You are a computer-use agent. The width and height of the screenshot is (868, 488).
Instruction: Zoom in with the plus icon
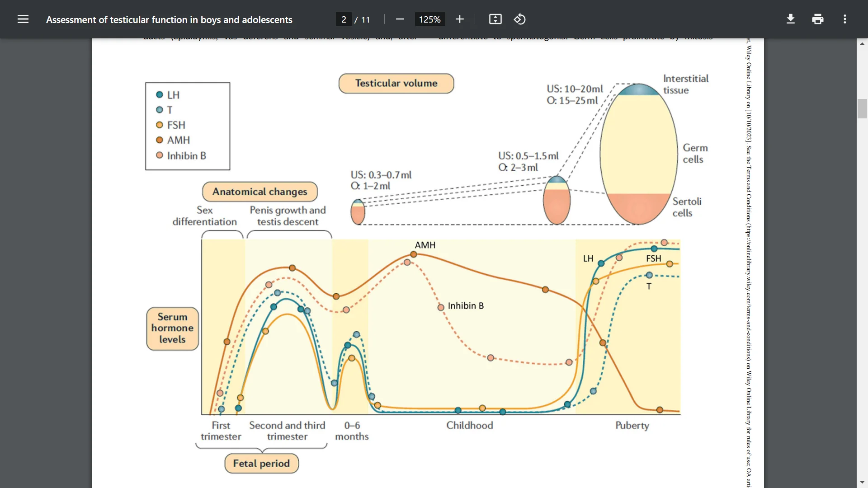pyautogui.click(x=459, y=19)
